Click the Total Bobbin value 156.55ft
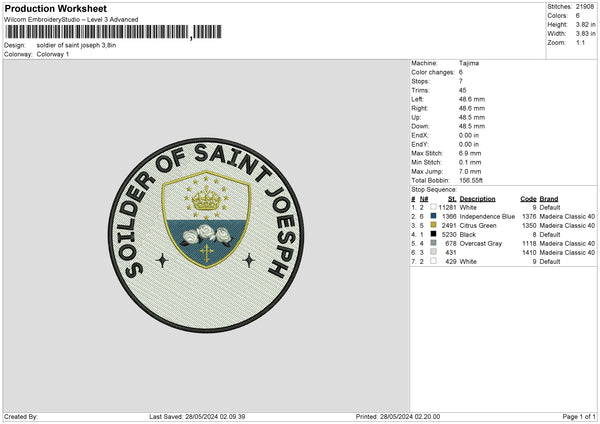600x424 pixels. 471,180
